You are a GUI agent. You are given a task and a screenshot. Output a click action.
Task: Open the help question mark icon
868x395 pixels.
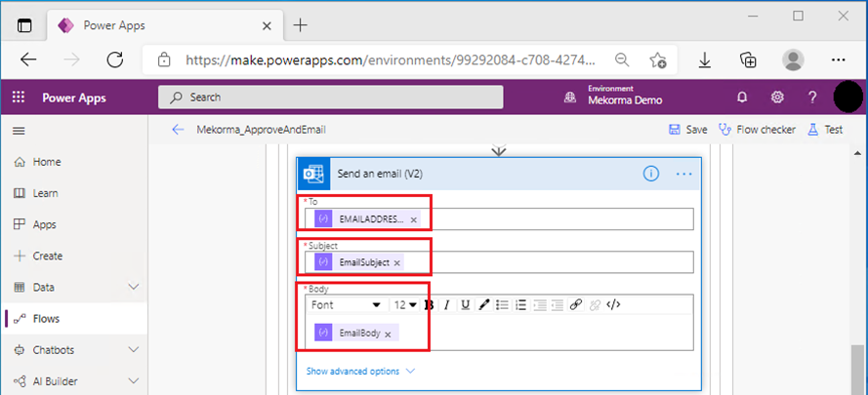tap(812, 98)
